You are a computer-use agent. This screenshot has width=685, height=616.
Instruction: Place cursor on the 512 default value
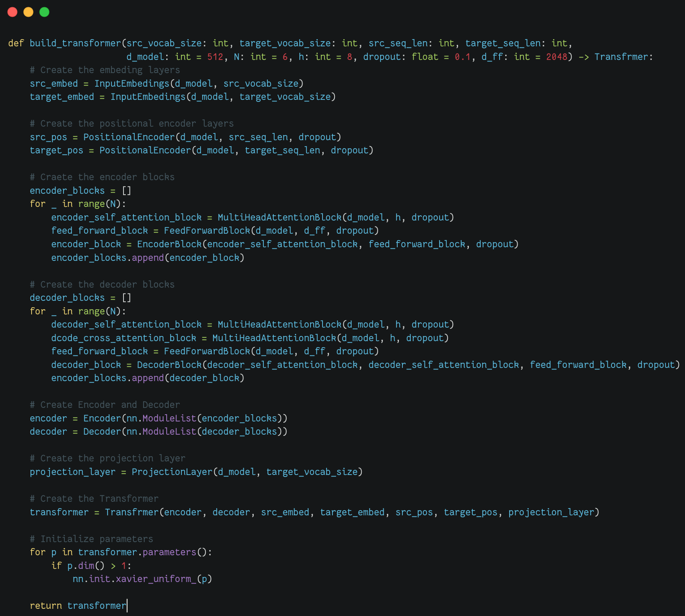[215, 57]
